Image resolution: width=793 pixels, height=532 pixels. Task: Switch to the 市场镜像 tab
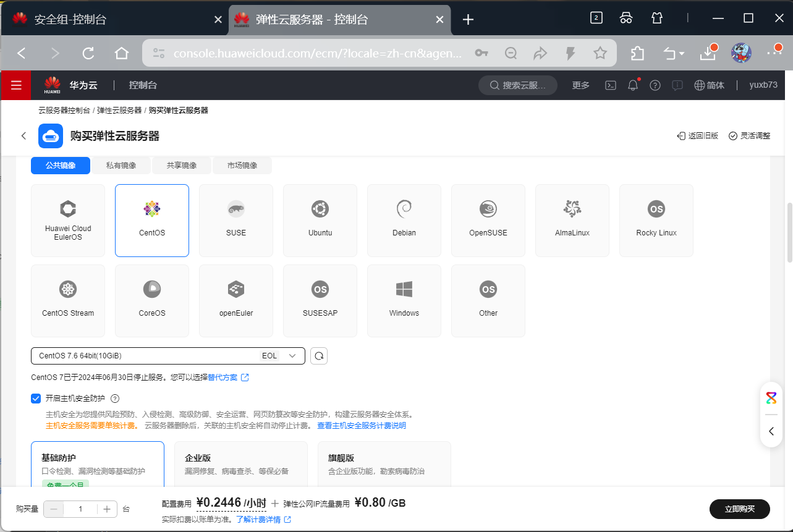(242, 166)
